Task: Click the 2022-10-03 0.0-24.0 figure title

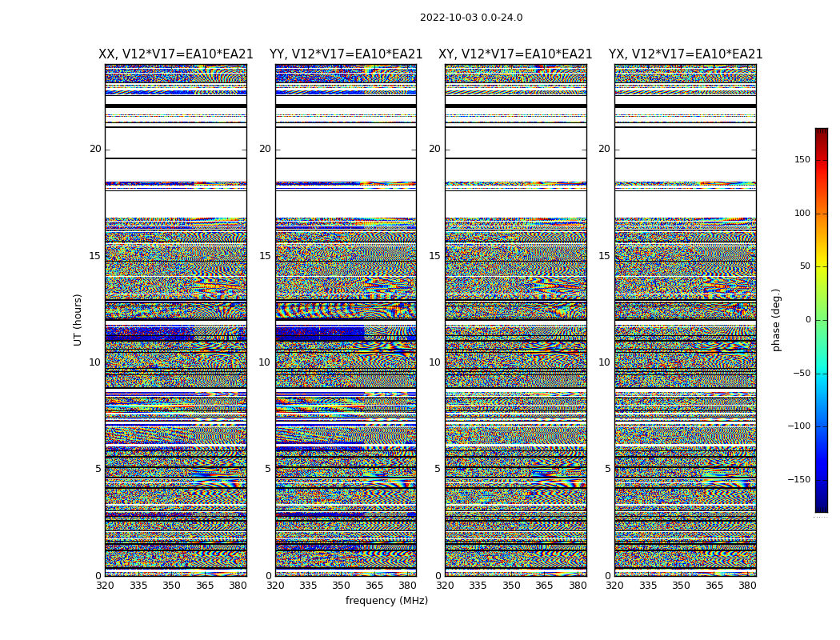Action: click(x=471, y=18)
